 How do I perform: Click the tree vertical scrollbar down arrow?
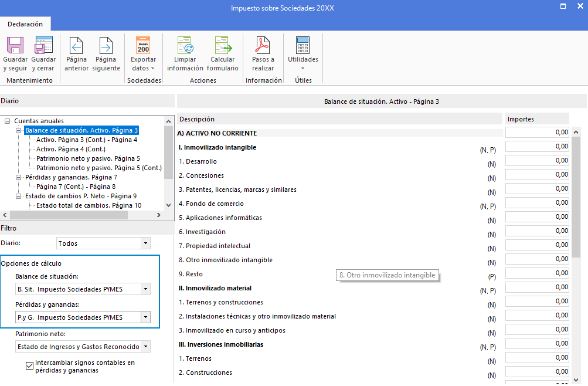point(168,205)
